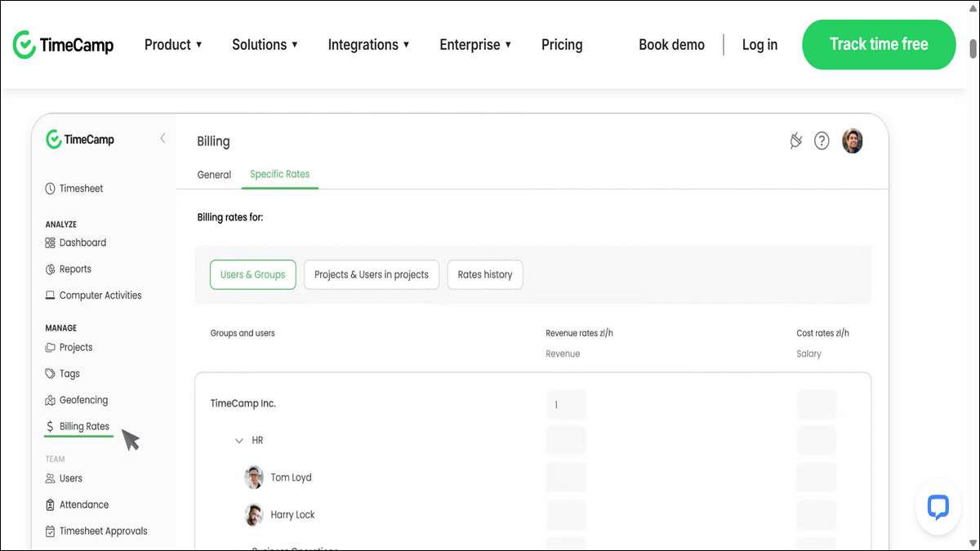980x551 pixels.
Task: Select Projects & Users in projects filter
Action: [x=372, y=275]
